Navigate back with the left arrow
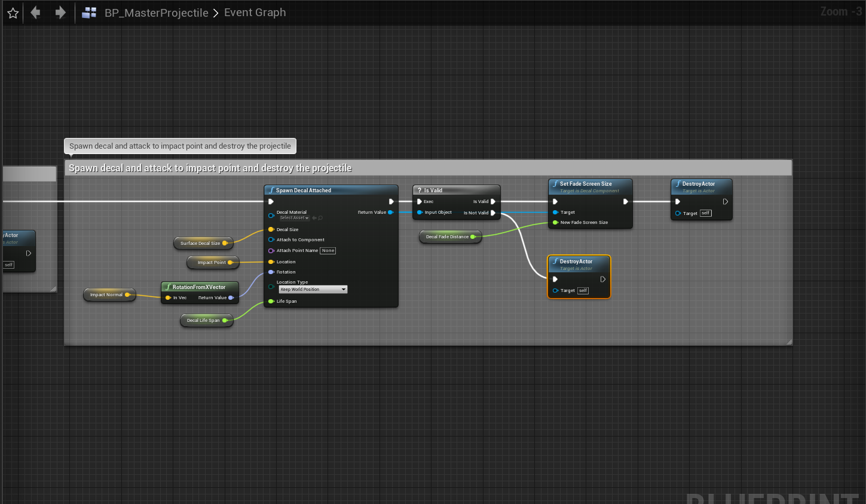Screen dimensions: 866x504 pos(35,13)
